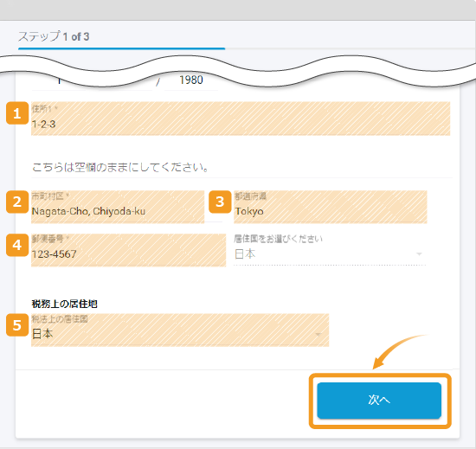Viewport: 476px width, 449px height.
Task: Open the 税法上の居住国 dropdown showing 日本
Action: click(180, 330)
